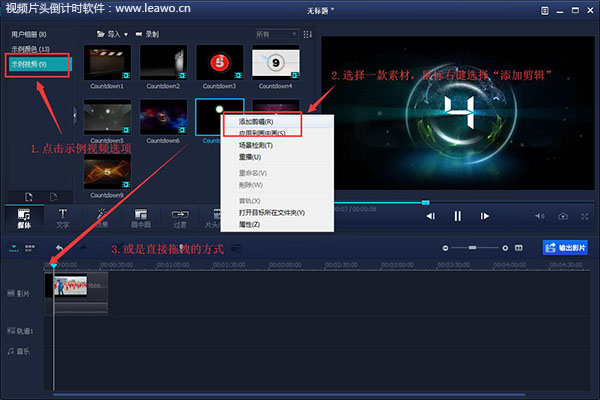
Task: Select the Countdown1 thumbnail
Action: click(107, 62)
